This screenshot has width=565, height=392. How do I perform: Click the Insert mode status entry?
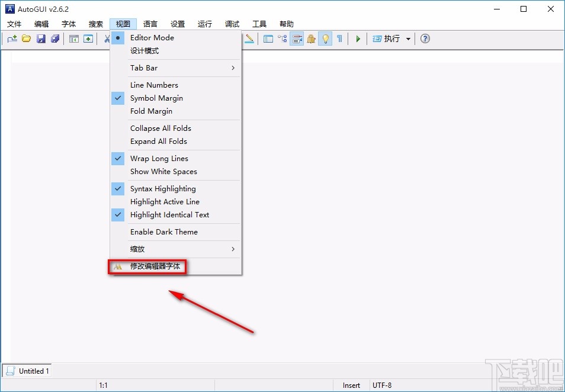(x=351, y=385)
